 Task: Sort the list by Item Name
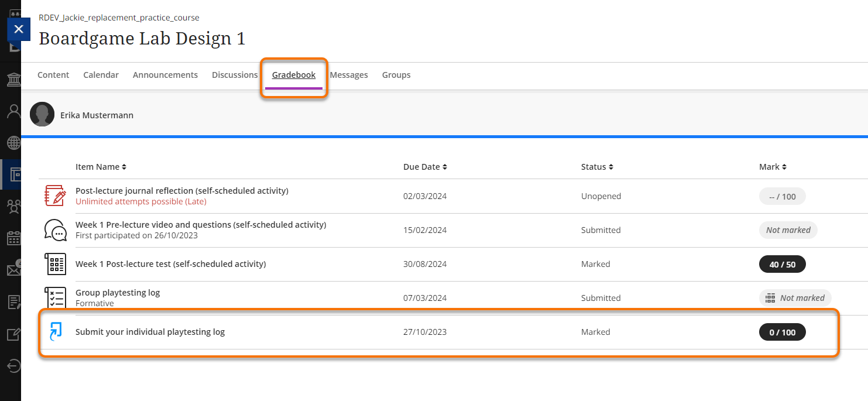(101, 167)
